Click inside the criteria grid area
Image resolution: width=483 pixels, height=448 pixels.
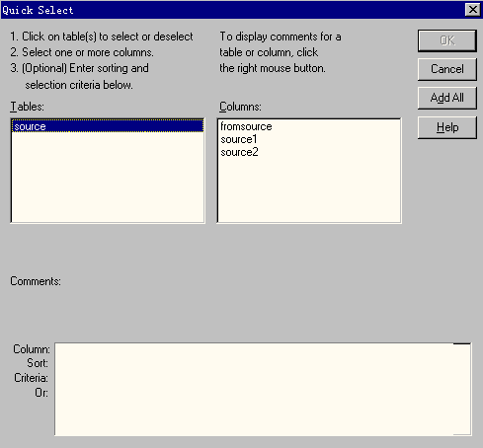(x=263, y=389)
